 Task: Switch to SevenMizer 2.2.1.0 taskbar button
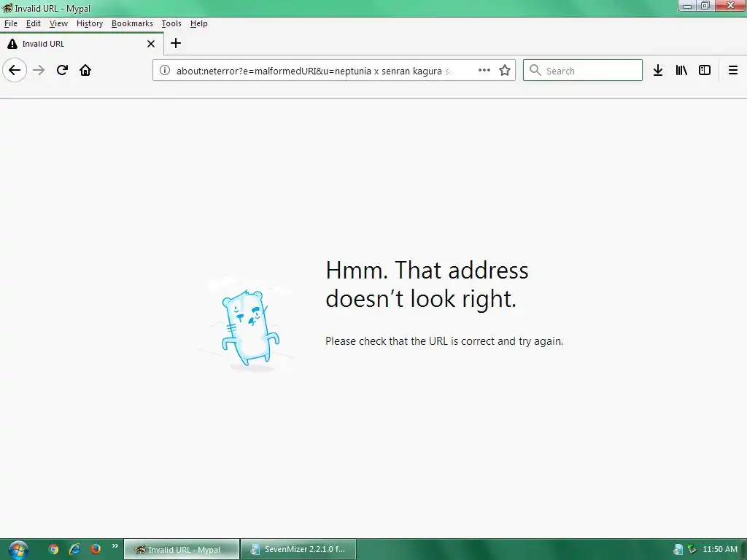[x=298, y=550]
